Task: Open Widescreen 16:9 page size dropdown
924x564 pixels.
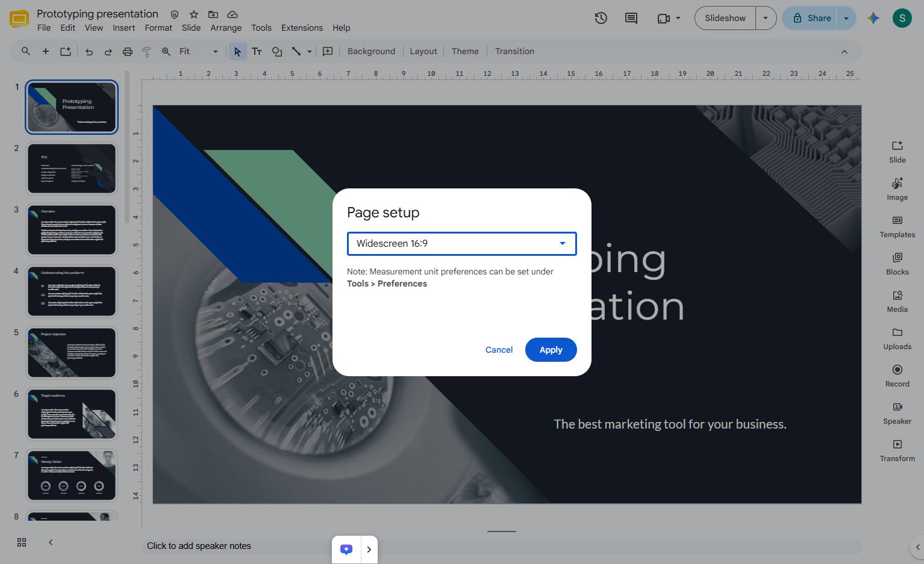Action: (462, 244)
